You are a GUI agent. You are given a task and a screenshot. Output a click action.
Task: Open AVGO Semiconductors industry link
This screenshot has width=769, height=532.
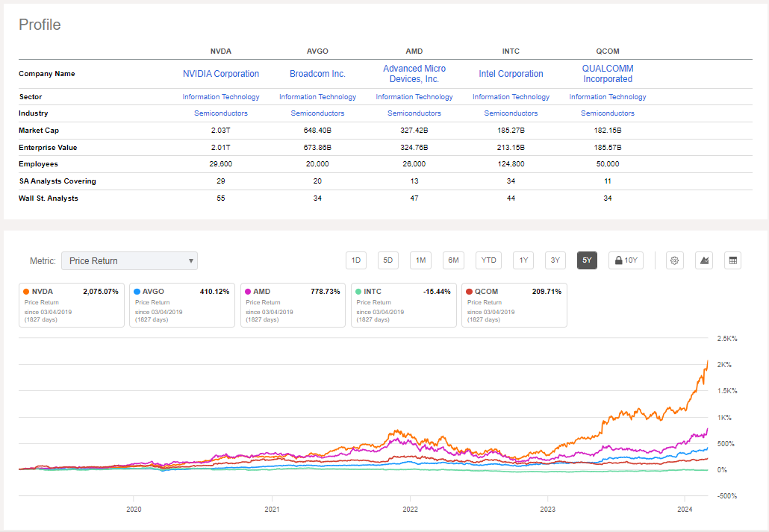[317, 113]
